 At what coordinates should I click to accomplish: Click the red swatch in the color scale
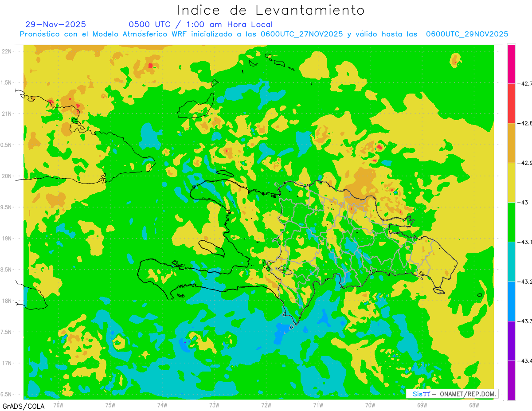[511, 103]
